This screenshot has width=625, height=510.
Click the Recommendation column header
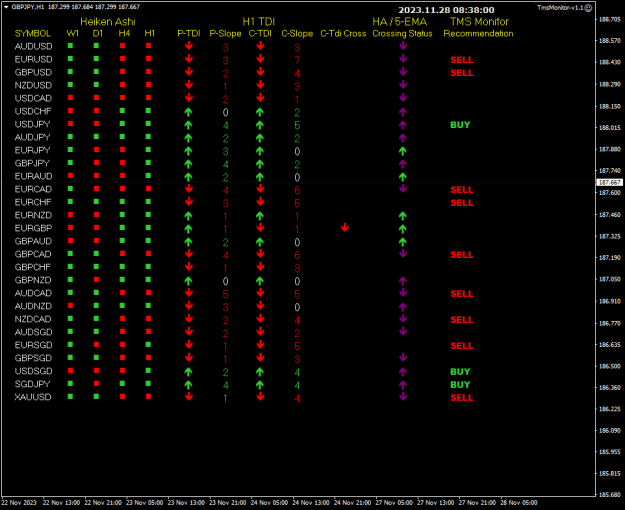coord(478,33)
